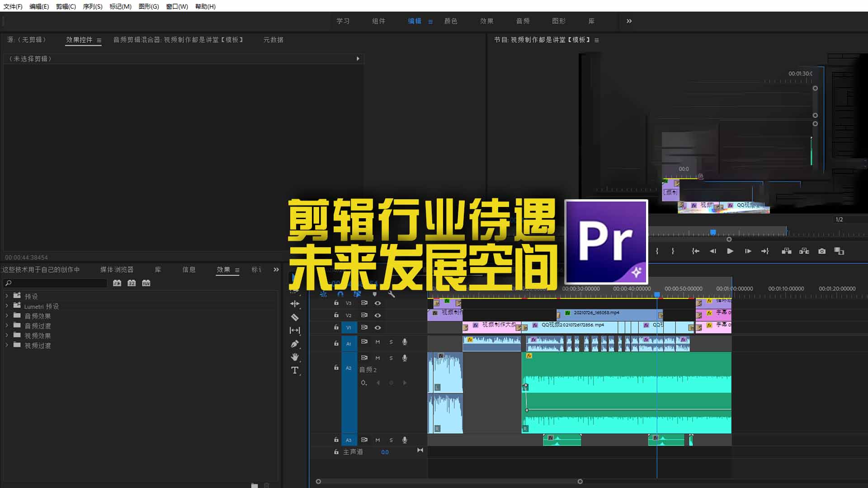Play the sequence in program monitor
This screenshot has height=488, width=868.
click(x=730, y=251)
